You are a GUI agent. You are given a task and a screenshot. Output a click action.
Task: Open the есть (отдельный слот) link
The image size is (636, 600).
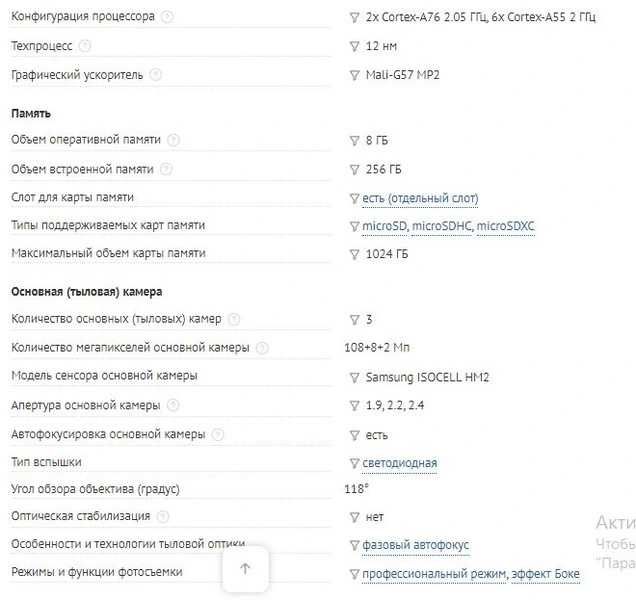click(420, 198)
